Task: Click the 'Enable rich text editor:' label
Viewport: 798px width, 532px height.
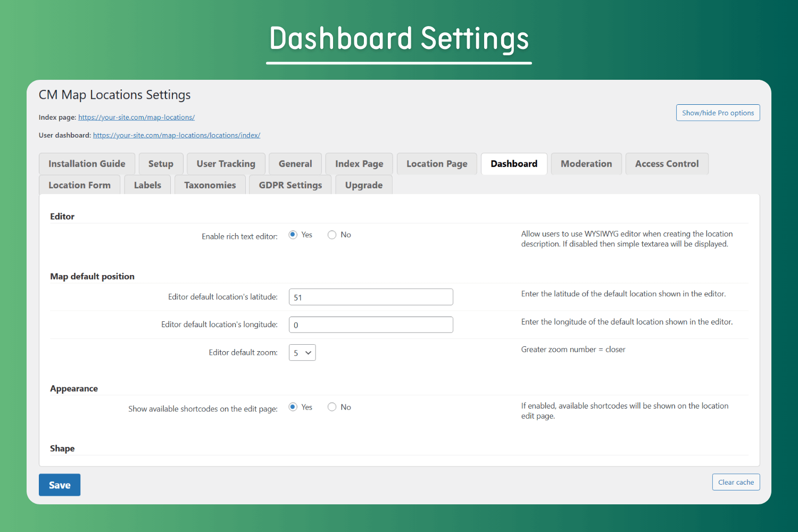Action: [x=239, y=236]
